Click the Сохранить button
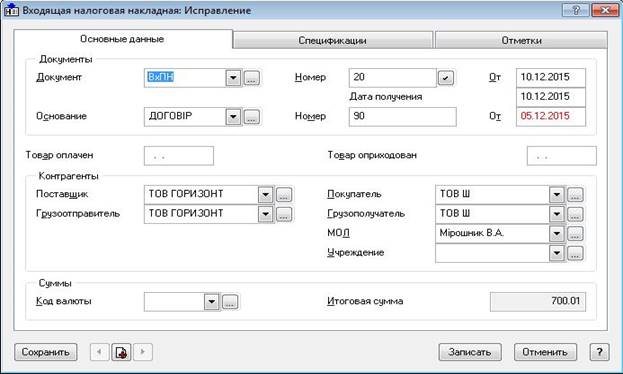The height and width of the screenshot is (374, 623). 46,352
